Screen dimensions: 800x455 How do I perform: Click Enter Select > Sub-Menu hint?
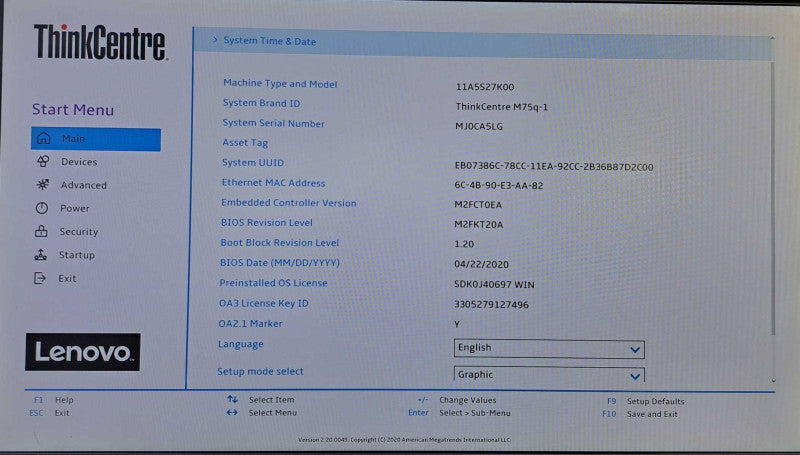point(459,413)
